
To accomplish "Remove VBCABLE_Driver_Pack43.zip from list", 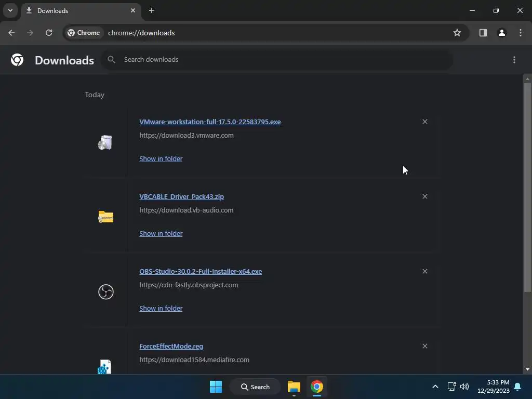I will (425, 196).
